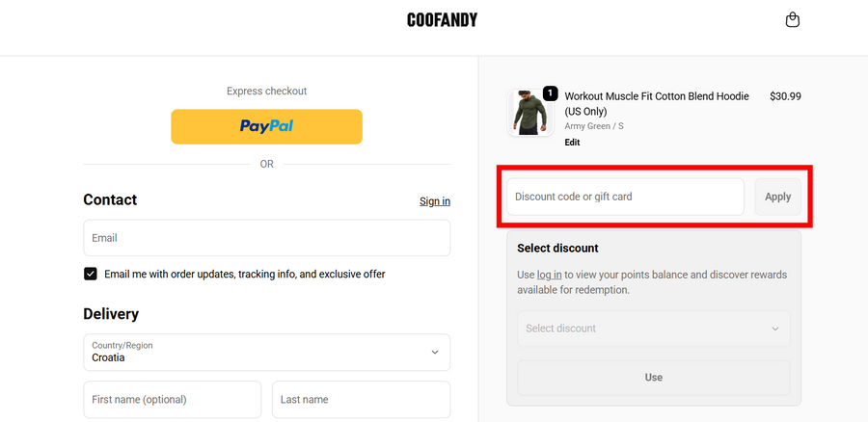Click the Sign in link
This screenshot has width=868, height=422.
pos(434,201)
